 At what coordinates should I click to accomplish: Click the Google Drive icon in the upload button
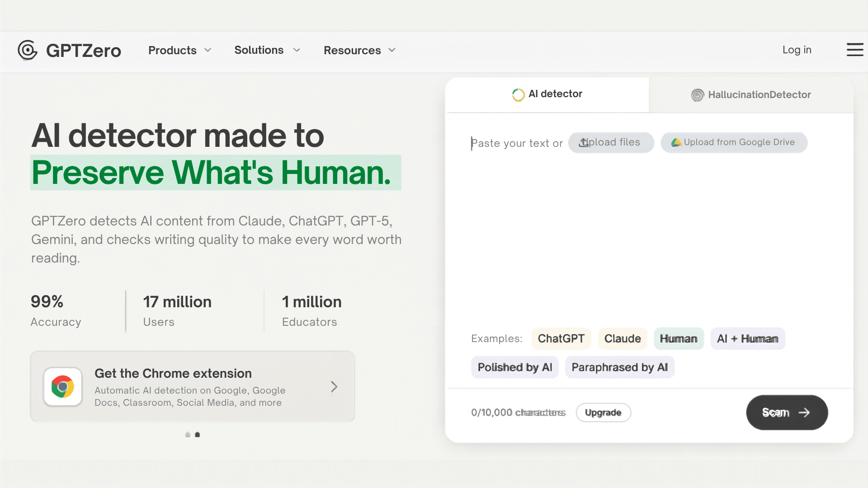[676, 142]
